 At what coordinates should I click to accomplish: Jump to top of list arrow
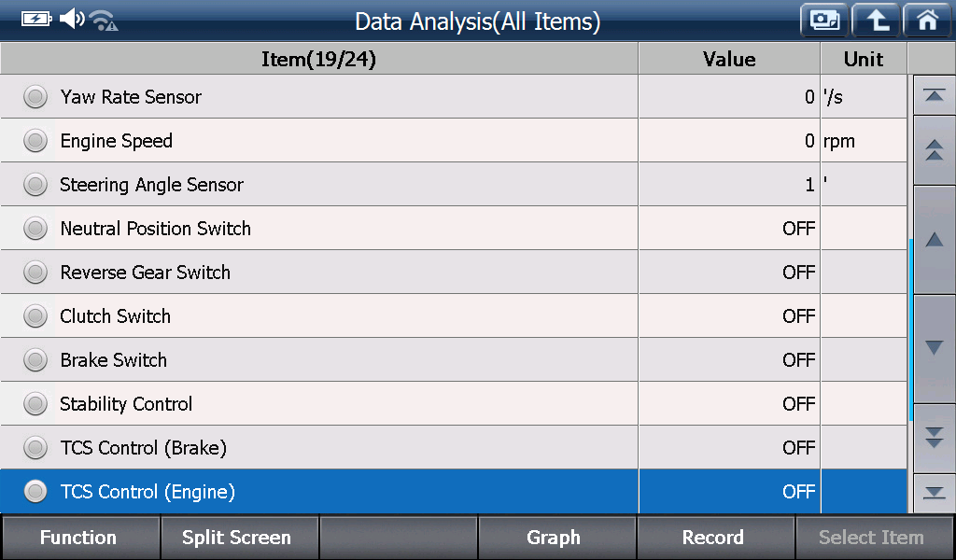[934, 95]
